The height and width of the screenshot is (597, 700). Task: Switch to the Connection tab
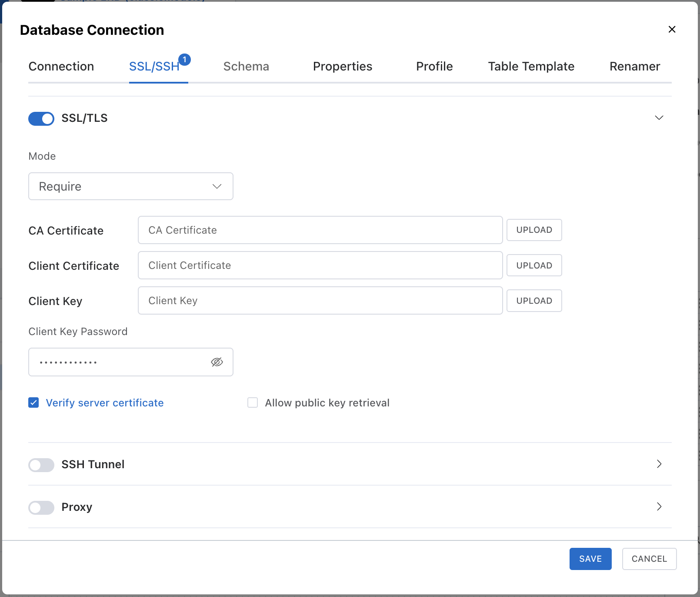click(61, 66)
